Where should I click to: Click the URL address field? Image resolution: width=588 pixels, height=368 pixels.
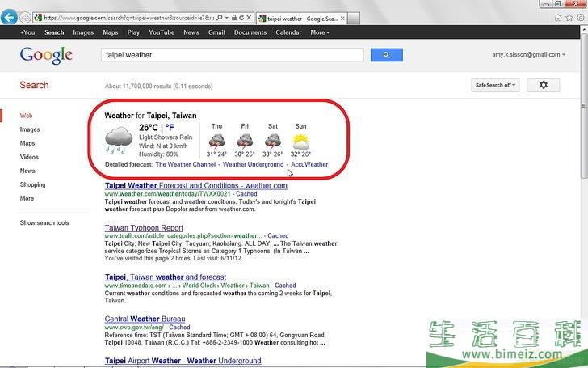point(128,18)
